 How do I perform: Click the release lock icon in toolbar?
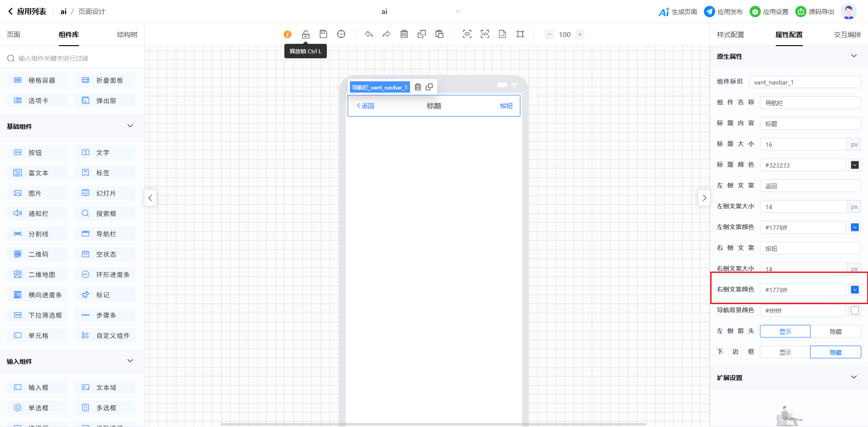click(306, 34)
